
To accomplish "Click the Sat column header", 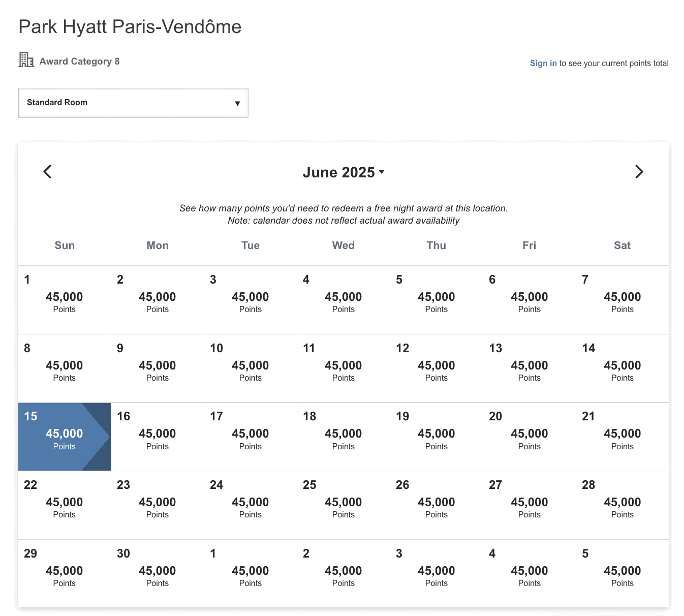I will click(x=622, y=245).
